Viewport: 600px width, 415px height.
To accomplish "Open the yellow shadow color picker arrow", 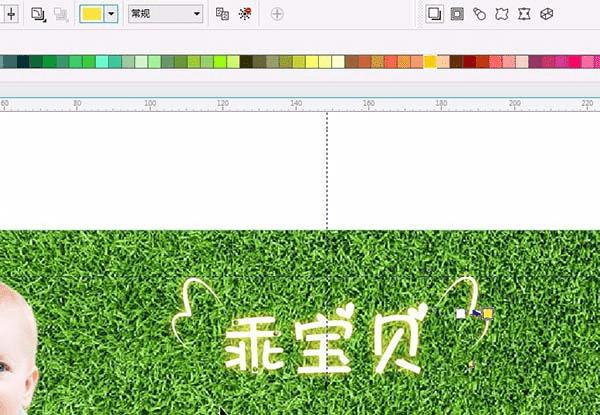I will [111, 14].
